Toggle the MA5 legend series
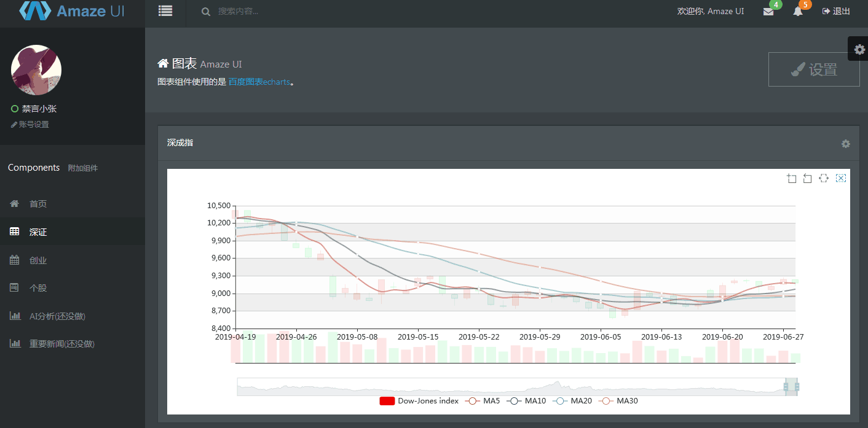The height and width of the screenshot is (428, 868). [483, 401]
